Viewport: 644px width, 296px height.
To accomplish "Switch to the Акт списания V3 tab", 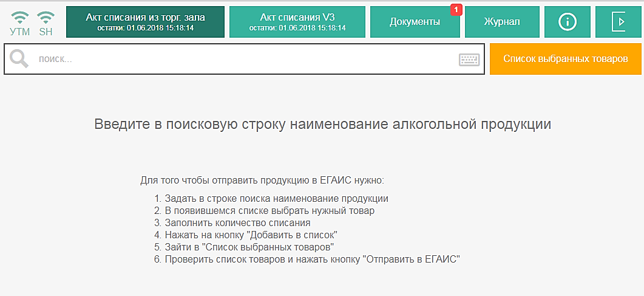I will click(x=297, y=22).
